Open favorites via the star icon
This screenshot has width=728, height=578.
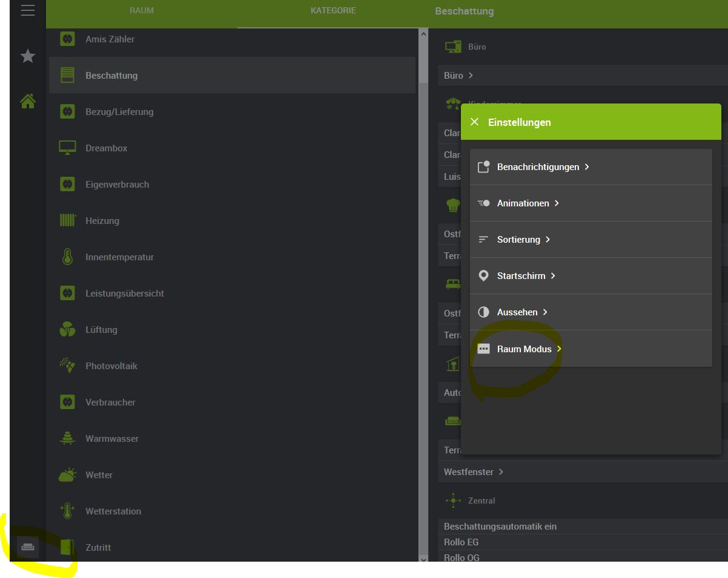point(28,56)
